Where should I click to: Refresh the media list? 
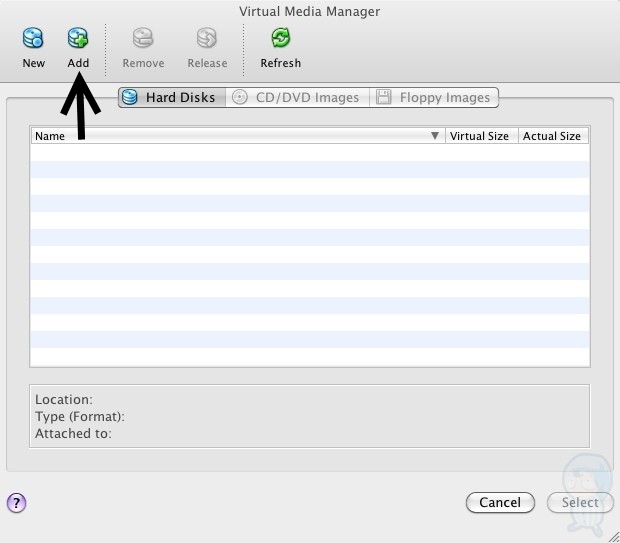pyautogui.click(x=280, y=40)
